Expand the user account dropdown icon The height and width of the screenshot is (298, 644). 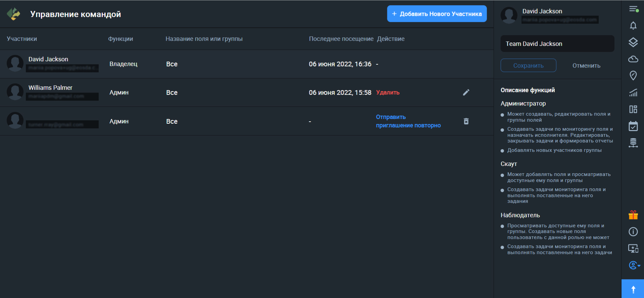click(634, 265)
